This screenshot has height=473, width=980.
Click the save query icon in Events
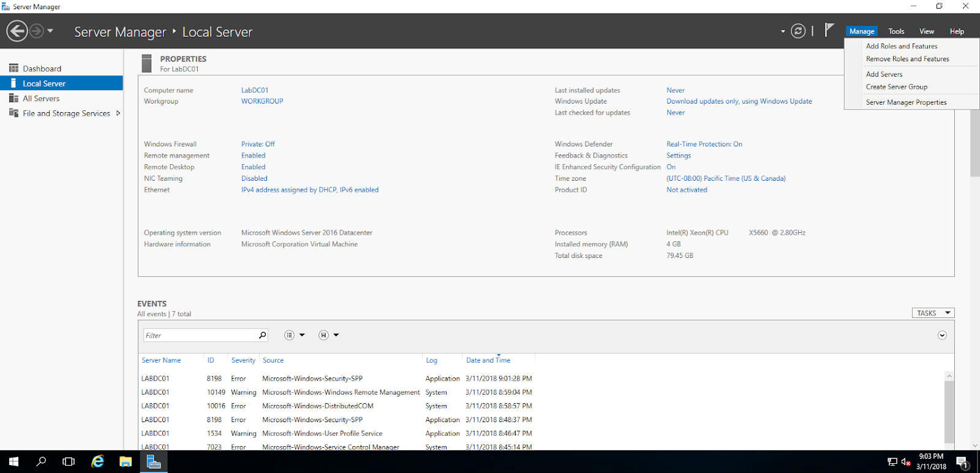click(x=323, y=335)
